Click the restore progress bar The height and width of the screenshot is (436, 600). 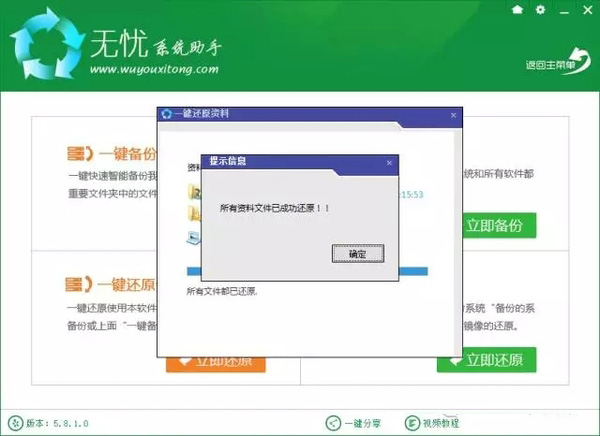(x=307, y=271)
